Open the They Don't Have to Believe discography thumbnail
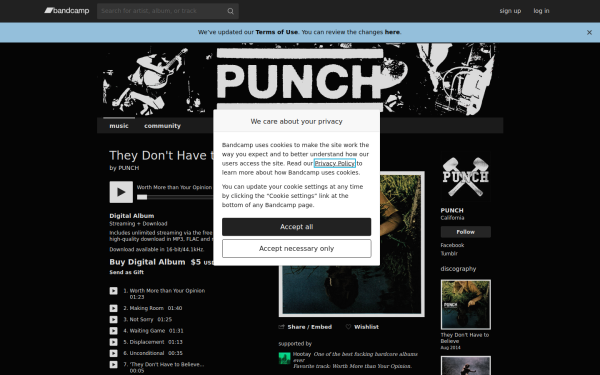This screenshot has width=600, height=375. [x=465, y=305]
